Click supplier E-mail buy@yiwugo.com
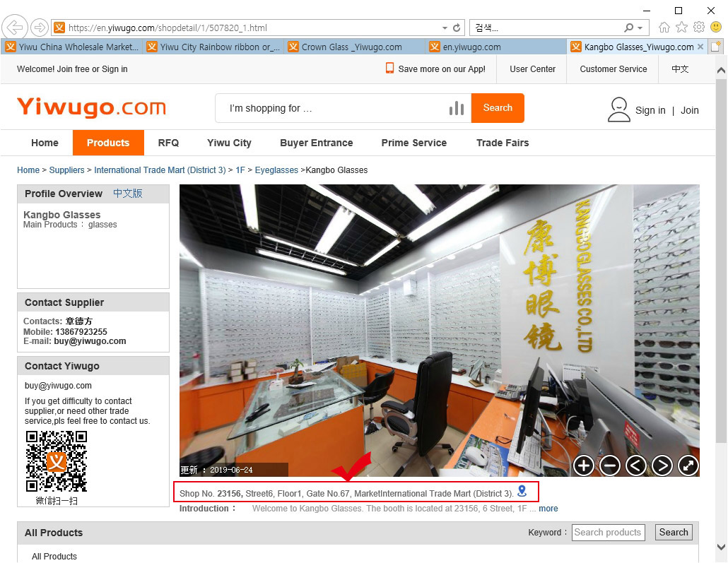The width and height of the screenshot is (728, 563). pos(90,340)
